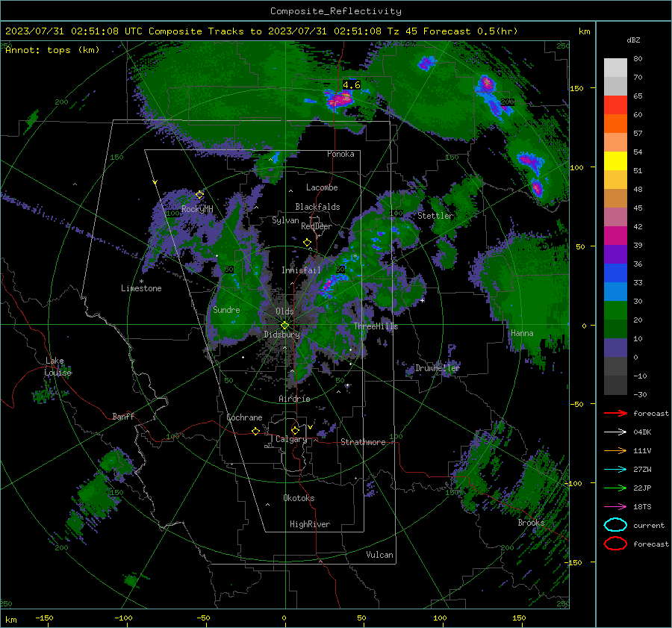
Task: Click the 4.6 storm tops annotation
Action: pyautogui.click(x=352, y=85)
